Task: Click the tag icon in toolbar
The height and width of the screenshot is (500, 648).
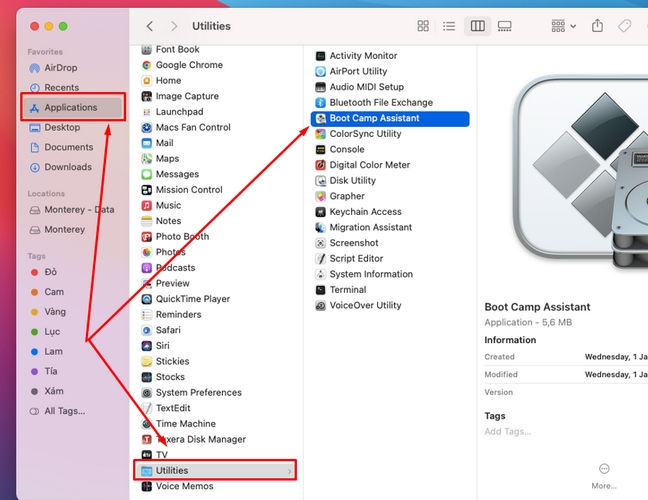Action: tap(625, 26)
